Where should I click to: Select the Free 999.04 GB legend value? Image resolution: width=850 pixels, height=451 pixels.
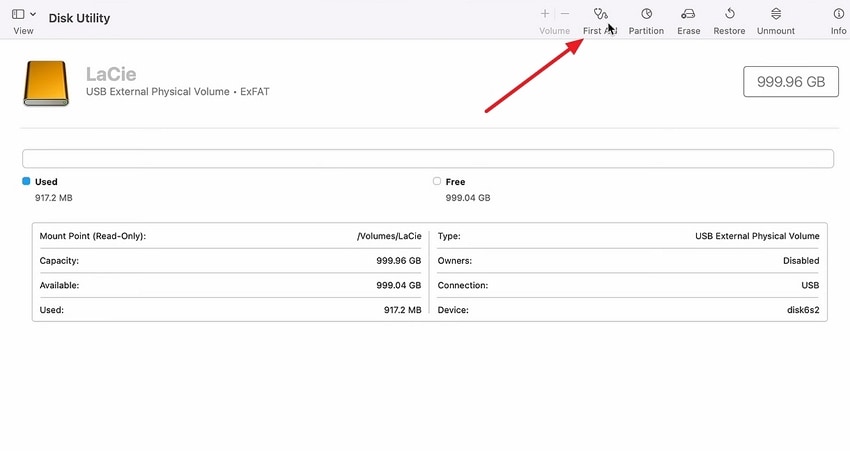[468, 198]
